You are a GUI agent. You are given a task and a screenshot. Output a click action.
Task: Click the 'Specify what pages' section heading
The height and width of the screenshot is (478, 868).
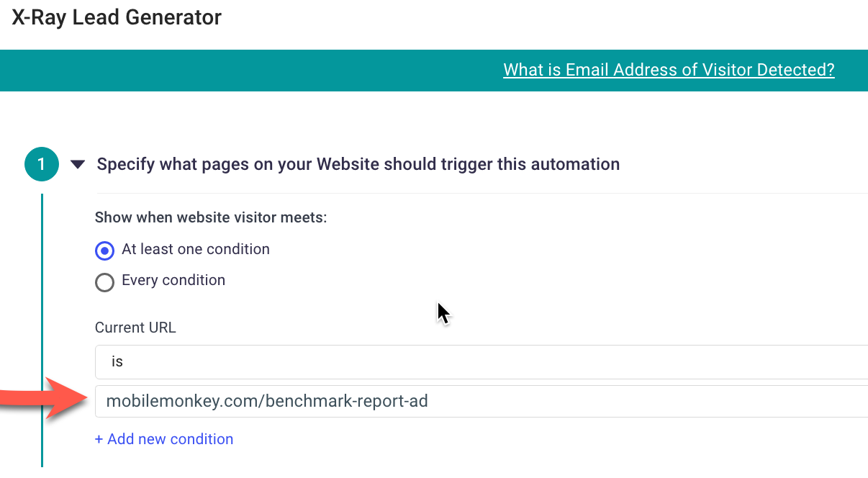[358, 164]
